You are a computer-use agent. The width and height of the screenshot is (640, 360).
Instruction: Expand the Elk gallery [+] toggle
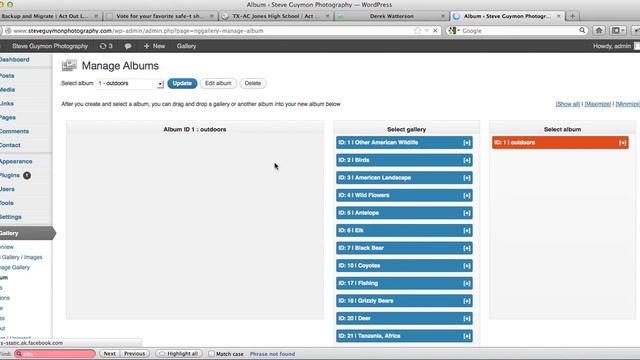[x=467, y=230]
